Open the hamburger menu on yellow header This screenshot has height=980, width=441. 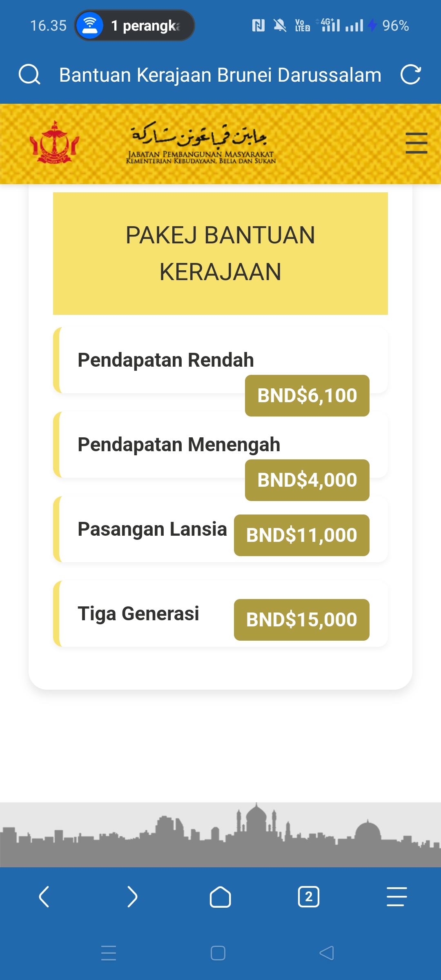(416, 143)
